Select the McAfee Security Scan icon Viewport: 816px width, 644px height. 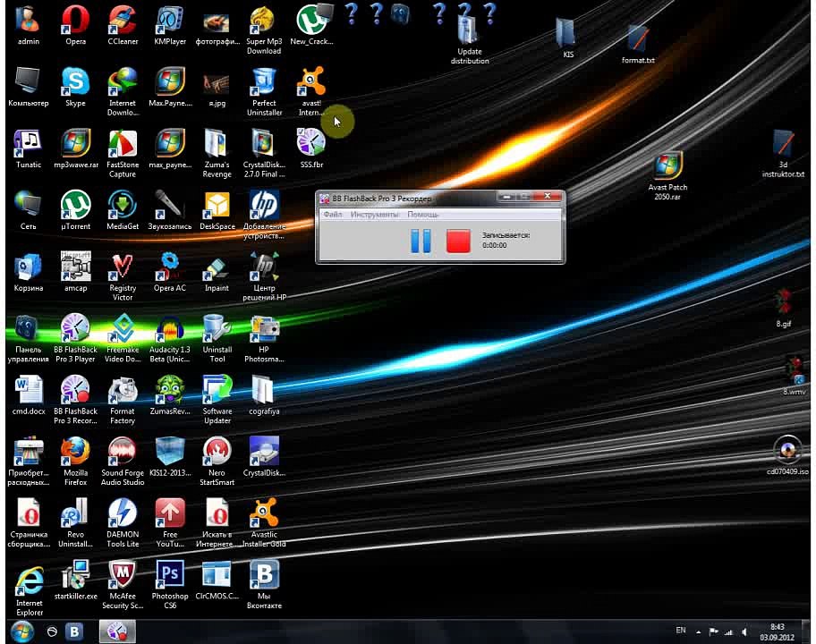pyautogui.click(x=123, y=585)
